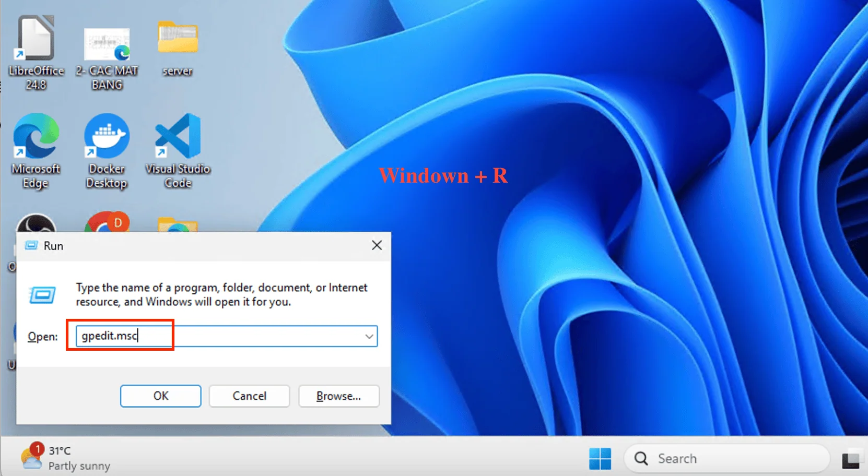Click the Browse button
The image size is (868, 476).
coord(338,396)
